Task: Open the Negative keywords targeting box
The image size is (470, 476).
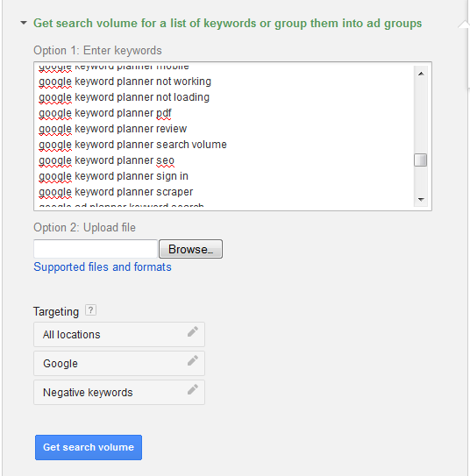Action: 119,392
